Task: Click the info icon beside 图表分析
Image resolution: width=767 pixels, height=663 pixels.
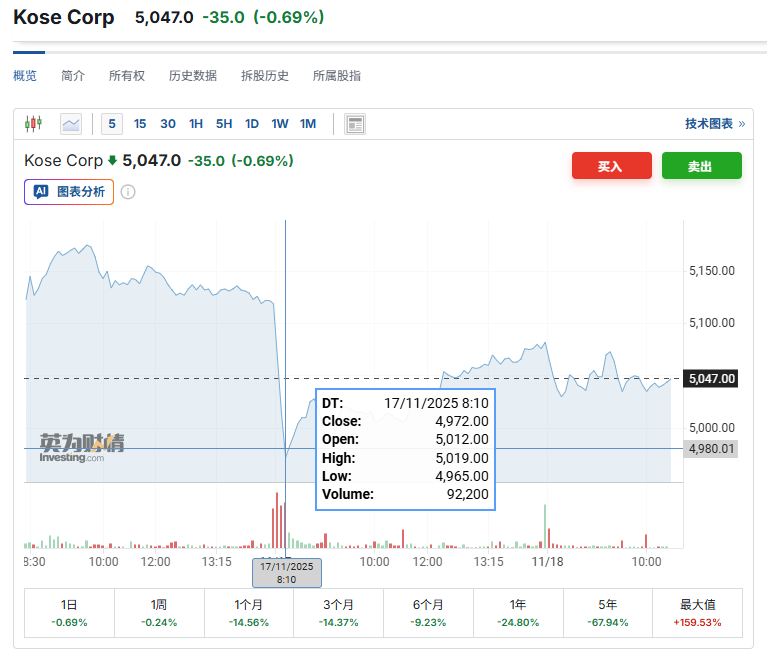Action: pyautogui.click(x=128, y=192)
